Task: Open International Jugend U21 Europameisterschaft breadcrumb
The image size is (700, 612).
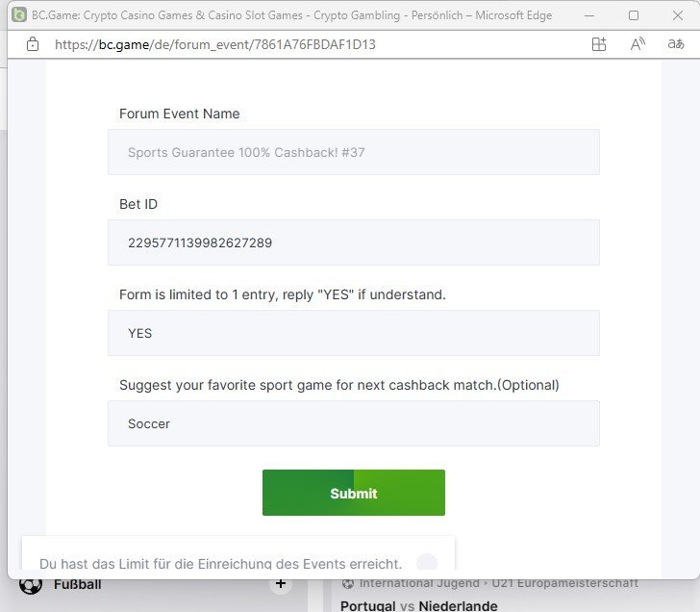Action: tap(499, 583)
